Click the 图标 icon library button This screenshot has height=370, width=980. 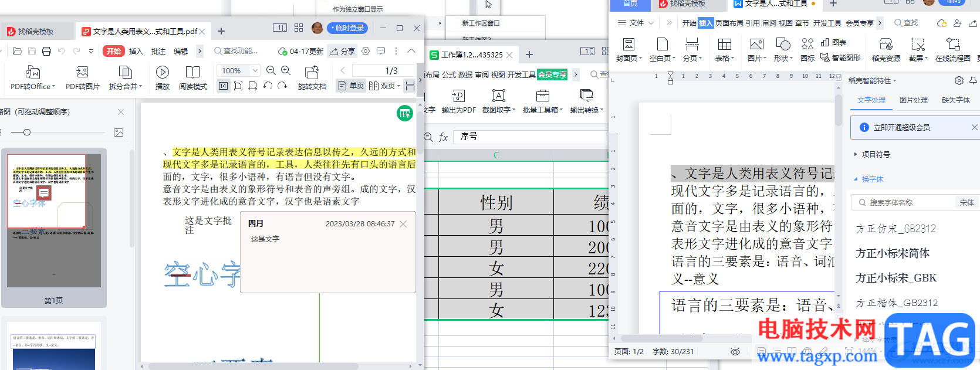click(808, 49)
